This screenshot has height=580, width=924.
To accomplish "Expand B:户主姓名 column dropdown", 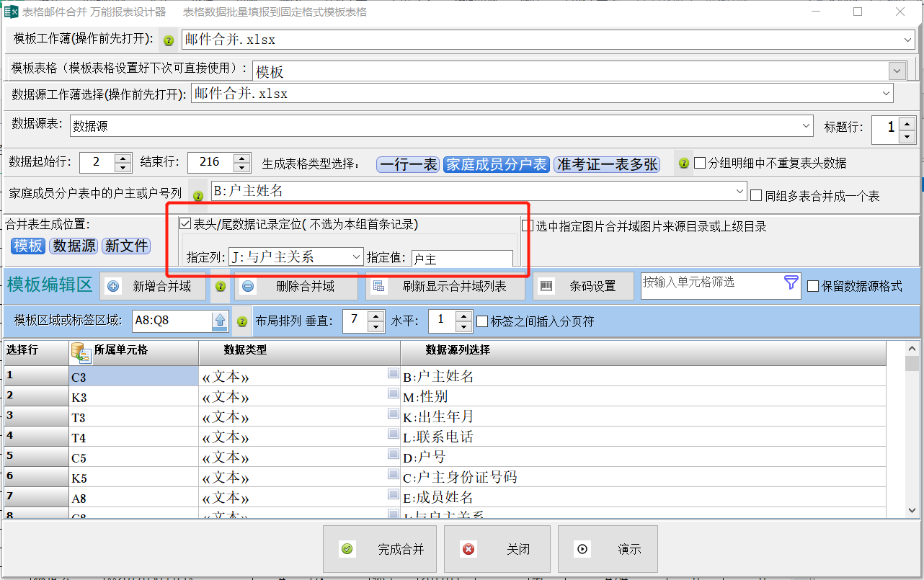I will 741,191.
